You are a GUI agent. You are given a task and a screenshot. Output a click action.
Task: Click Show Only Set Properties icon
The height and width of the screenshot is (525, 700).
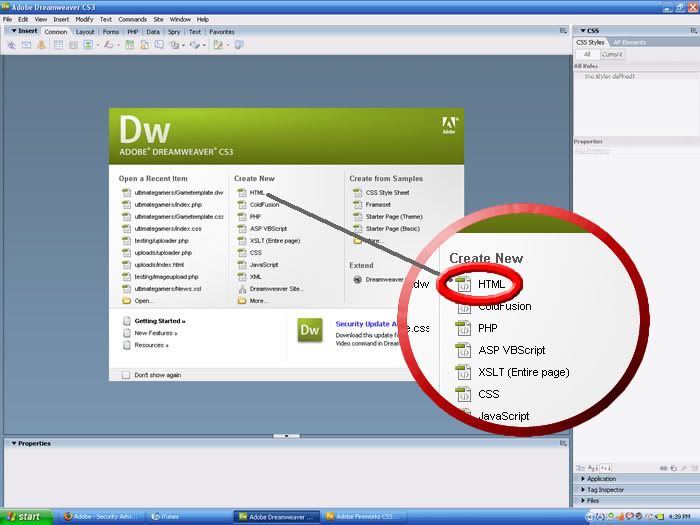click(x=606, y=468)
